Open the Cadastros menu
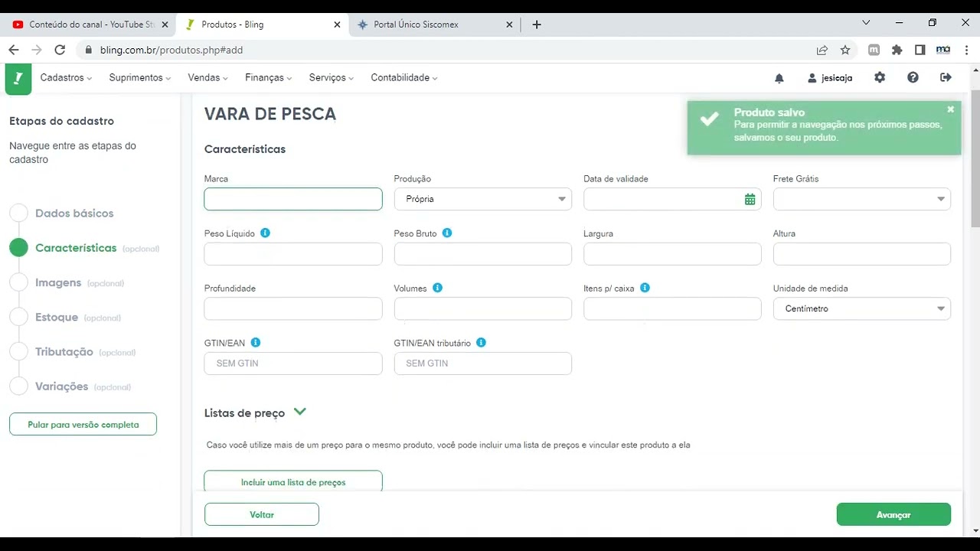This screenshot has width=980, height=551. (x=66, y=77)
